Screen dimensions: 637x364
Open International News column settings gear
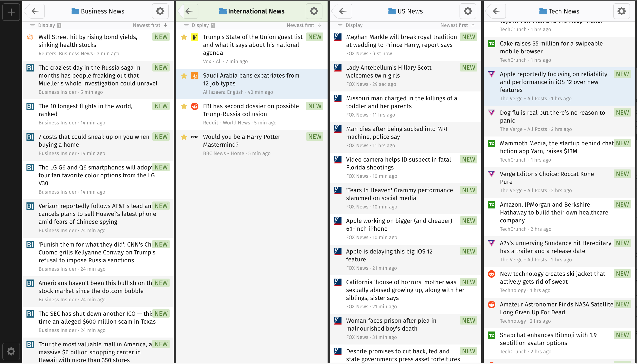coord(314,11)
